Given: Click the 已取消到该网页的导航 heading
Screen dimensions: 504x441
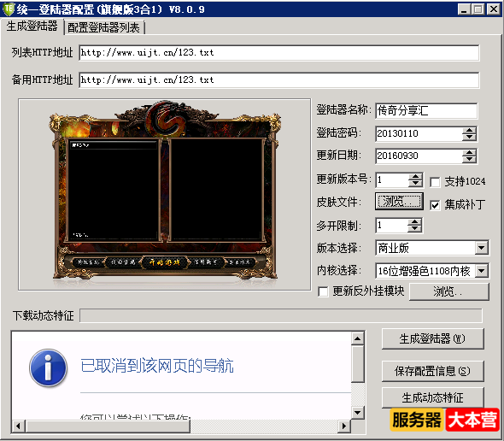Looking at the screenshot, I should click(157, 367).
